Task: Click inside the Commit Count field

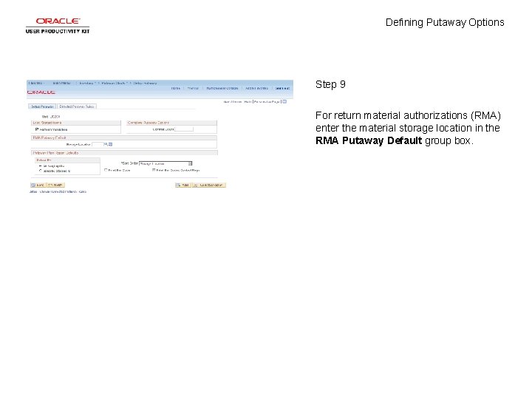Action: click(184, 129)
